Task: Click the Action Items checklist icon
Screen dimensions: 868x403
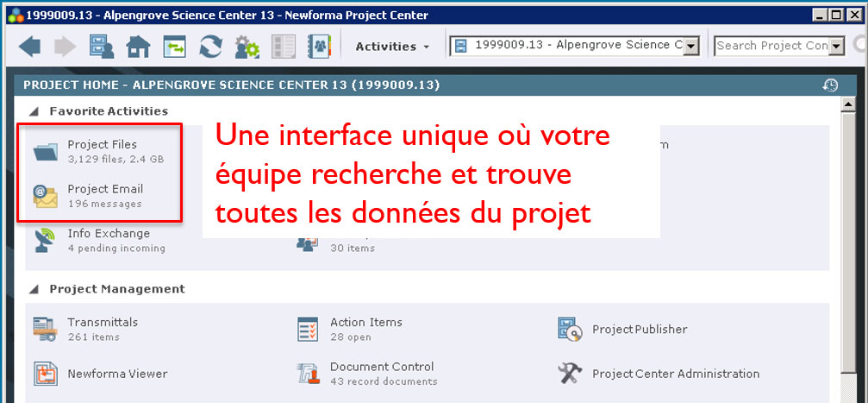Action: (308, 330)
